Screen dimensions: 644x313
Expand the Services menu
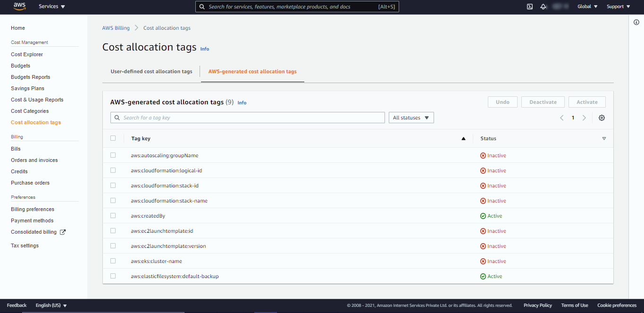coord(52,7)
